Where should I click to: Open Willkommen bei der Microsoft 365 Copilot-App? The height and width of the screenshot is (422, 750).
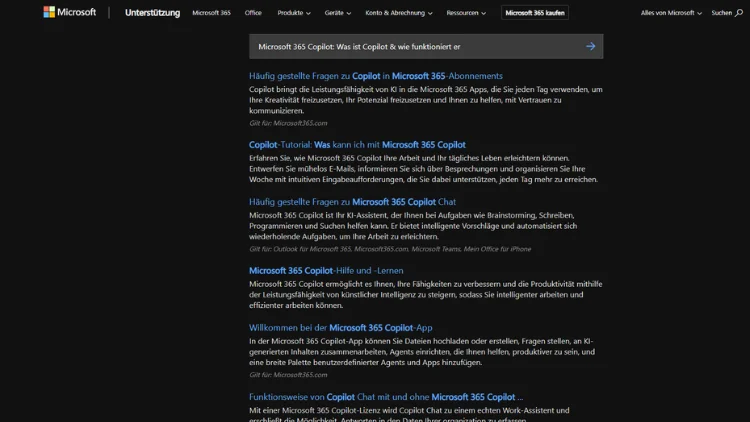(341, 328)
